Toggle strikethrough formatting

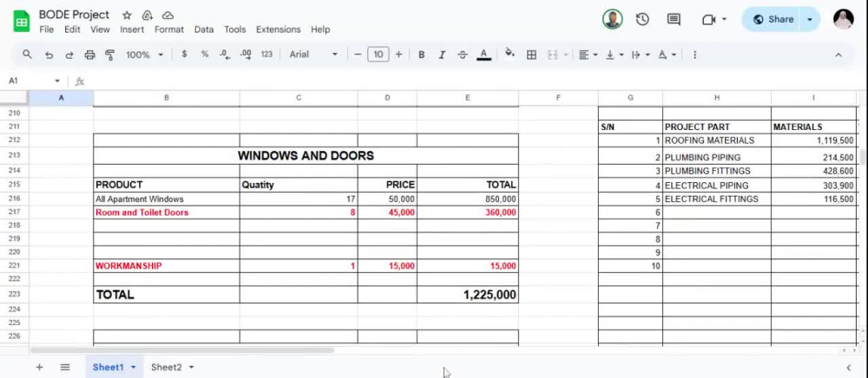click(463, 54)
